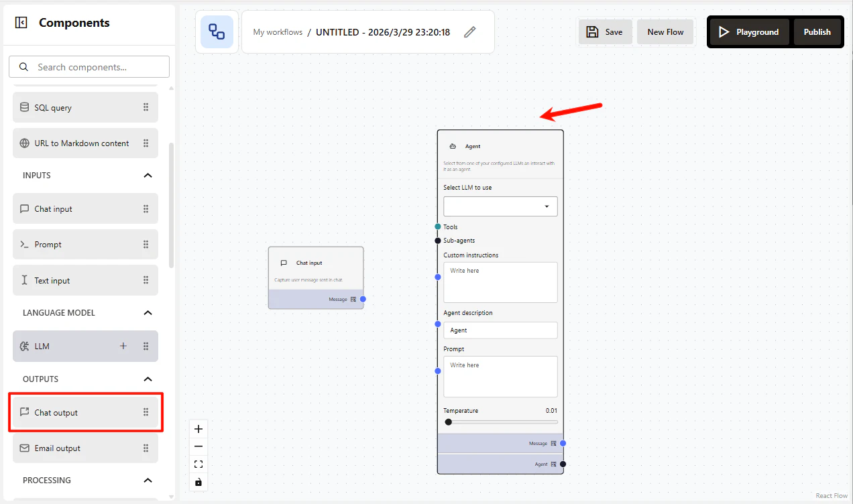Click the React Flow attribution link
853x504 pixels.
pyautogui.click(x=832, y=496)
